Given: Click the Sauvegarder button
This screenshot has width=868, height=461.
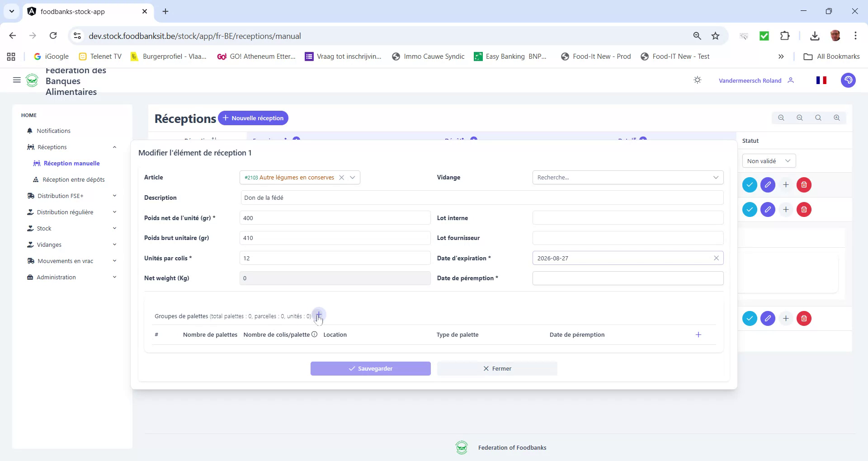Looking at the screenshot, I should [x=370, y=368].
